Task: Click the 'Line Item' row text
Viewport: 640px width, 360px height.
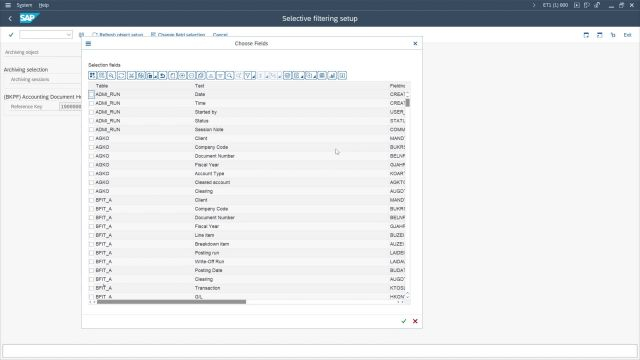Action: click(x=204, y=235)
